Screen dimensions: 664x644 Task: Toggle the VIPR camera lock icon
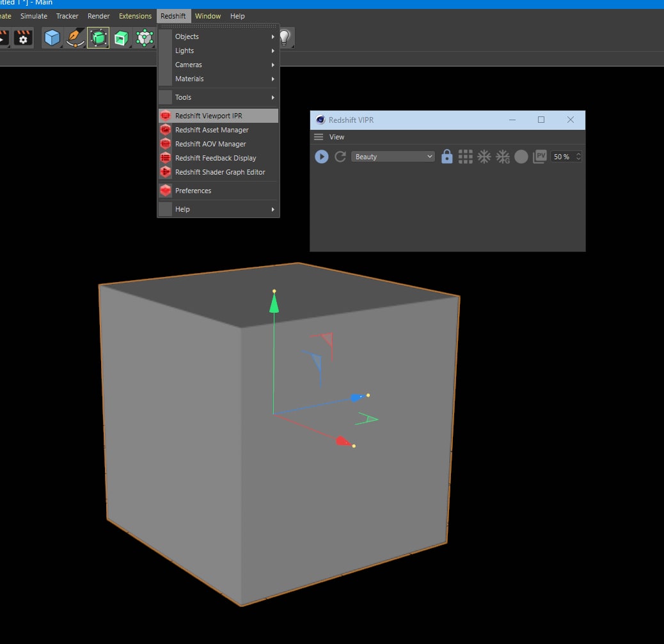447,157
